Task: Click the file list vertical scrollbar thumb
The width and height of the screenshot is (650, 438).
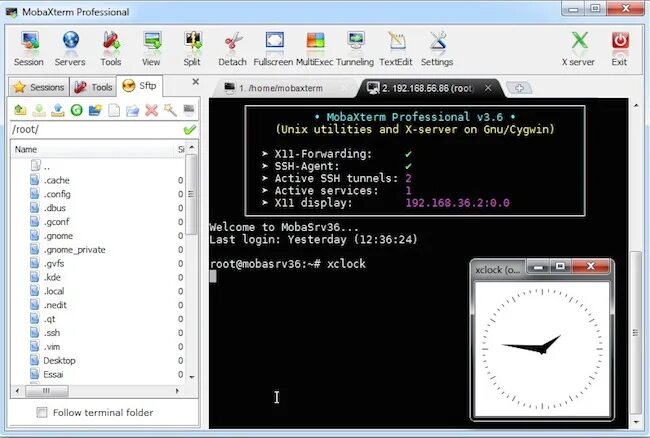Action: [191, 194]
